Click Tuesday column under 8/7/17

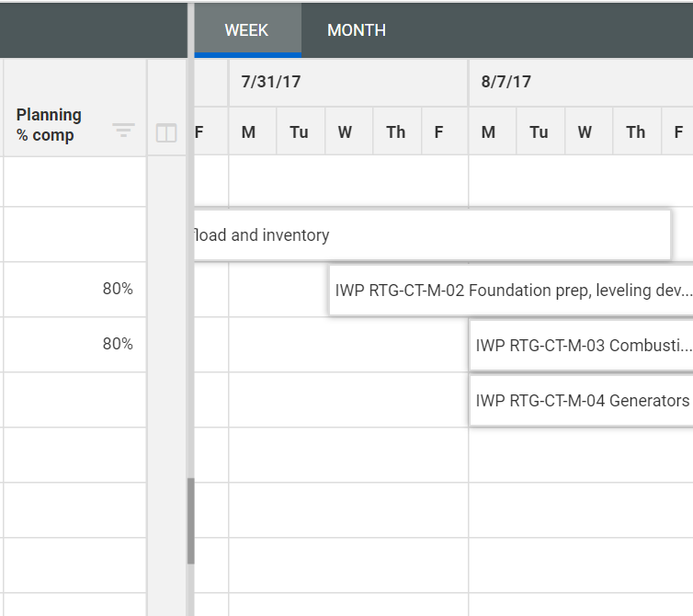540,132
